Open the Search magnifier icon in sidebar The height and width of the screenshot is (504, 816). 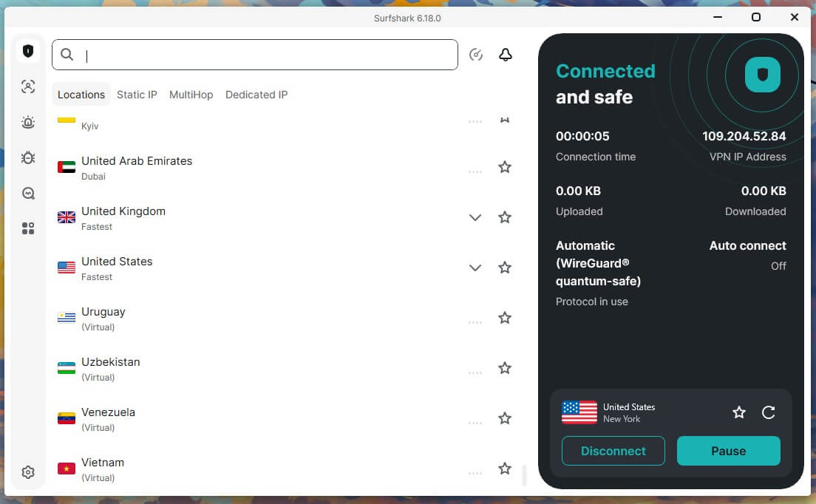click(x=28, y=194)
